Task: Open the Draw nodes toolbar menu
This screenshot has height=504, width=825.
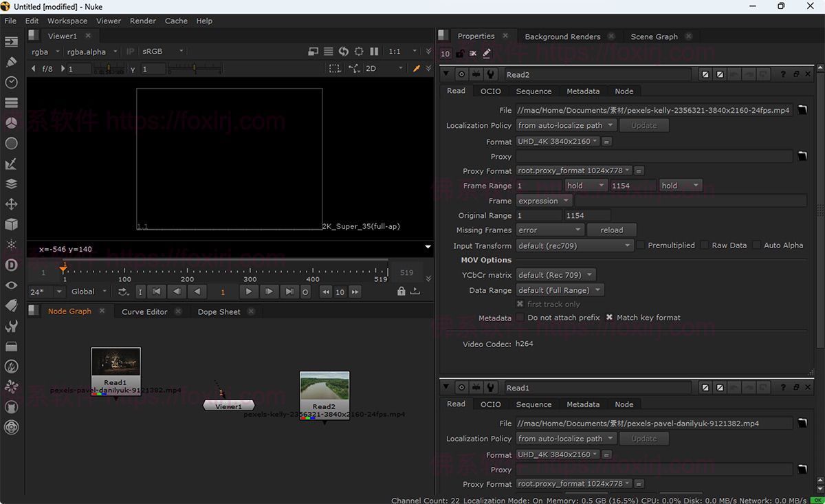Action: 11,62
